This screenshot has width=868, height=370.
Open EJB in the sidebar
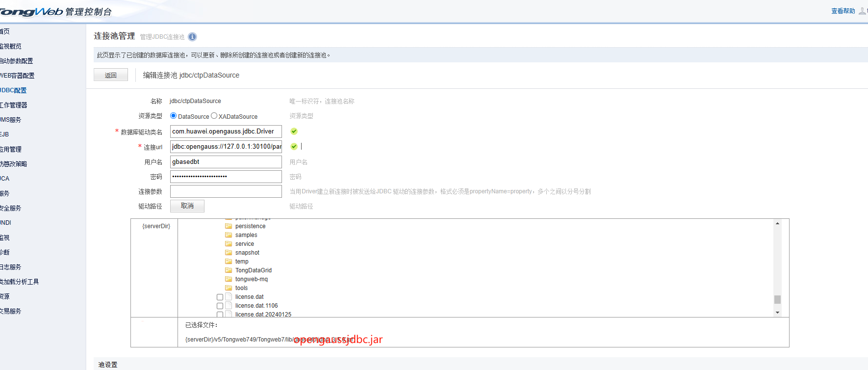click(4, 134)
